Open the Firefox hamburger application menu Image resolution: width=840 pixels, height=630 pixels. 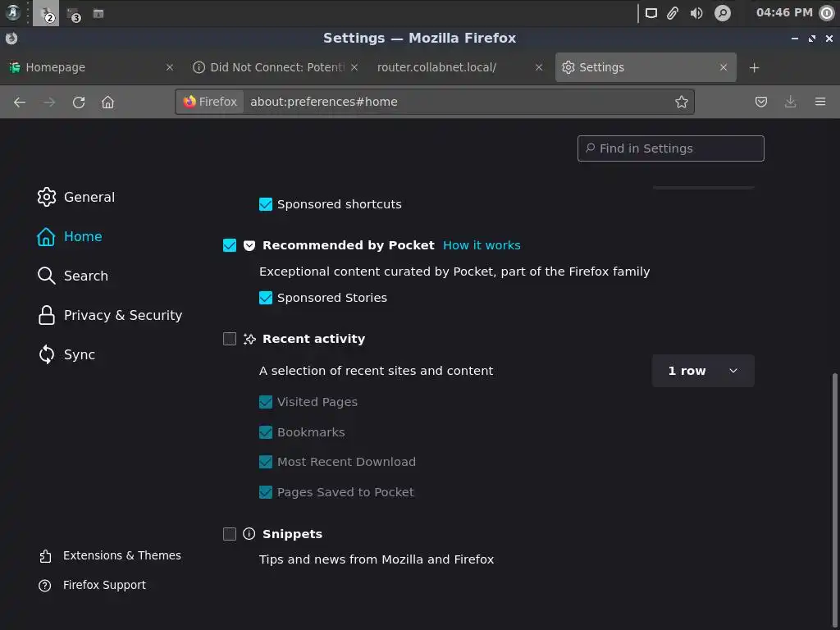819,102
